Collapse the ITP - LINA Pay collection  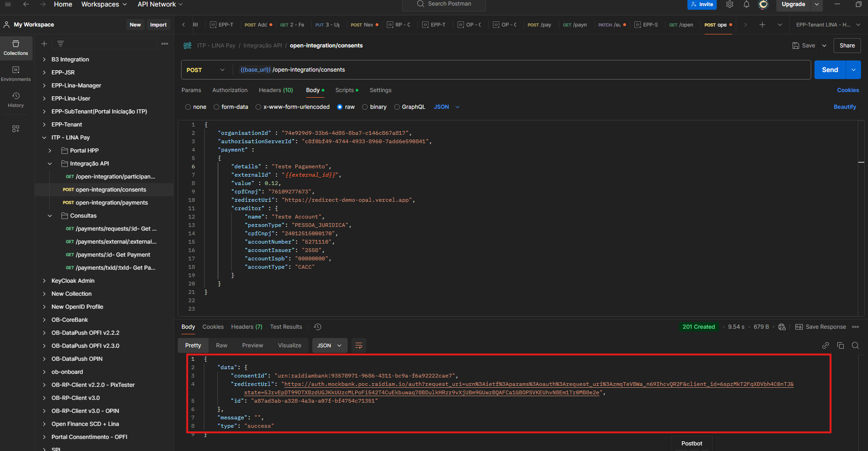(44, 138)
